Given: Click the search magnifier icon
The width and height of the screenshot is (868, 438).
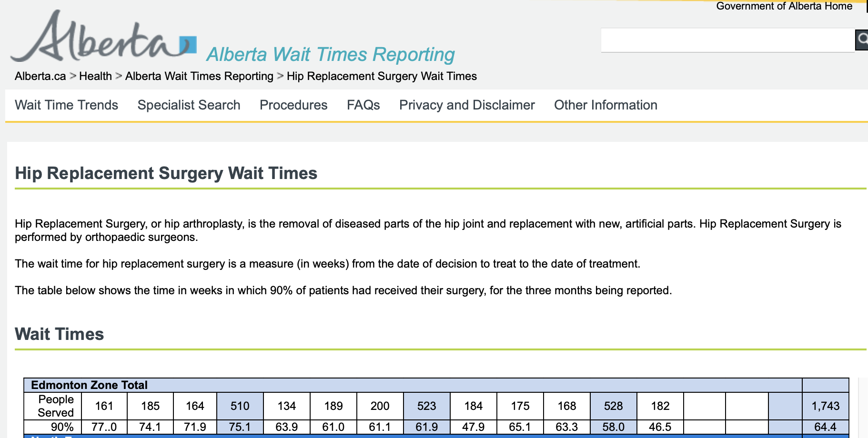Looking at the screenshot, I should tap(862, 40).
